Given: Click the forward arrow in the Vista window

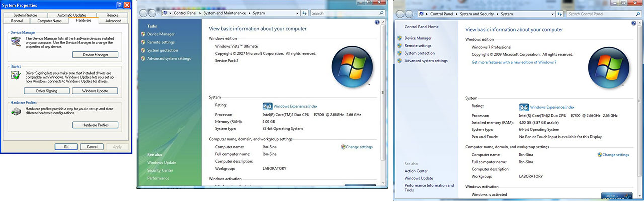Looking at the screenshot, I should [153, 13].
